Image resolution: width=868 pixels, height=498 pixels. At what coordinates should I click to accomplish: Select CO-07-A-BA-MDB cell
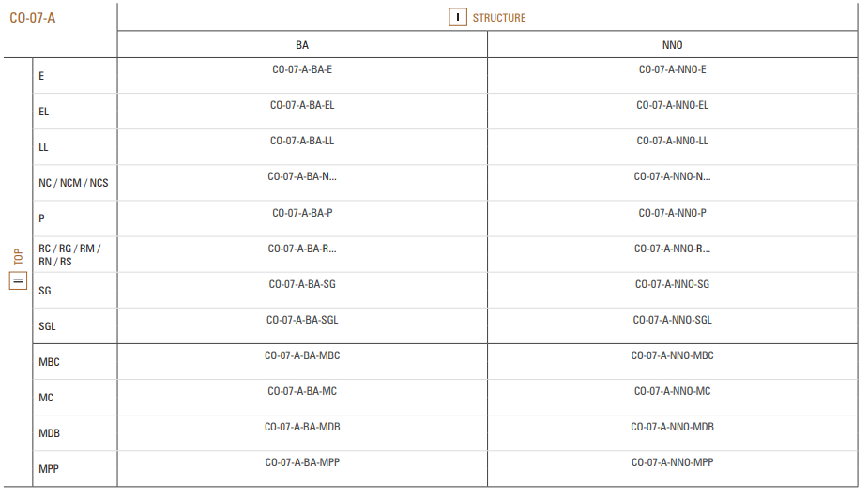point(302,427)
